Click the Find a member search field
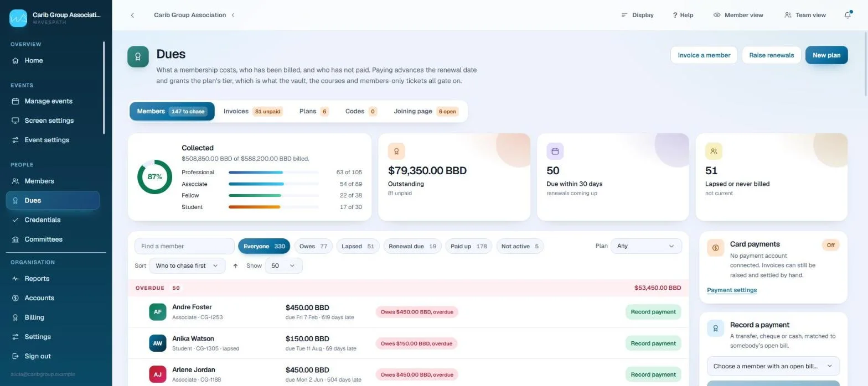868x386 pixels. pyautogui.click(x=184, y=246)
